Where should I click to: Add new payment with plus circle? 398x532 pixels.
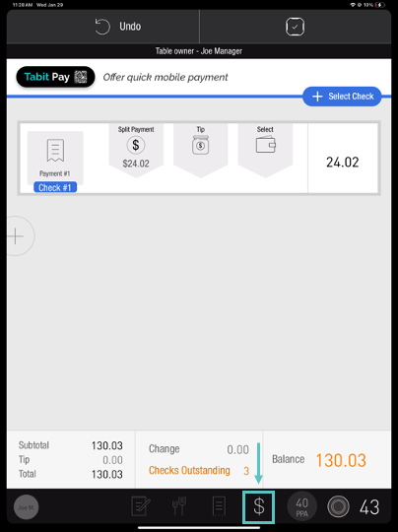[17, 236]
